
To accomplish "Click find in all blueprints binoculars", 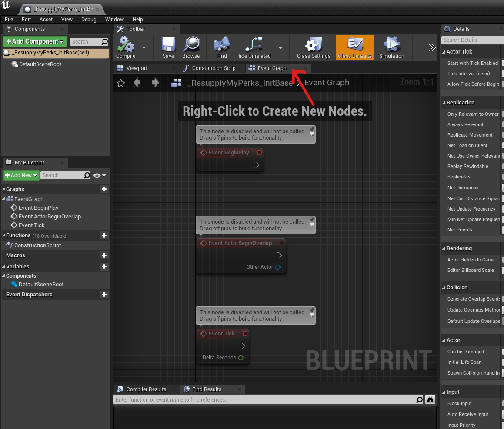I will 430,400.
